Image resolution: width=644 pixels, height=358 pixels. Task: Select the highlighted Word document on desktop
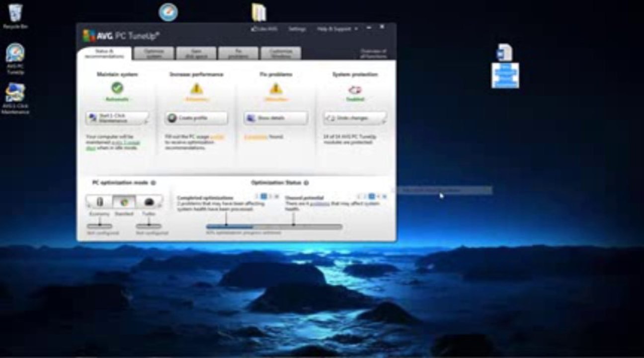[505, 66]
